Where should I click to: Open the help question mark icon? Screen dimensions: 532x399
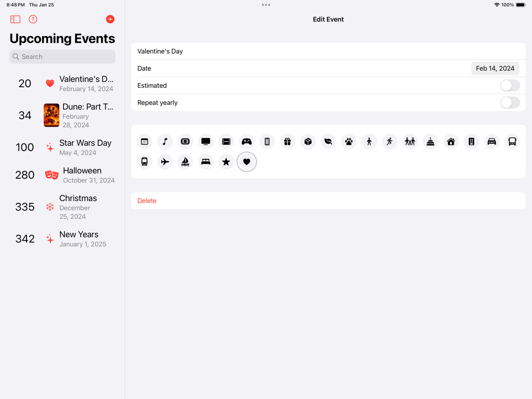[33, 19]
